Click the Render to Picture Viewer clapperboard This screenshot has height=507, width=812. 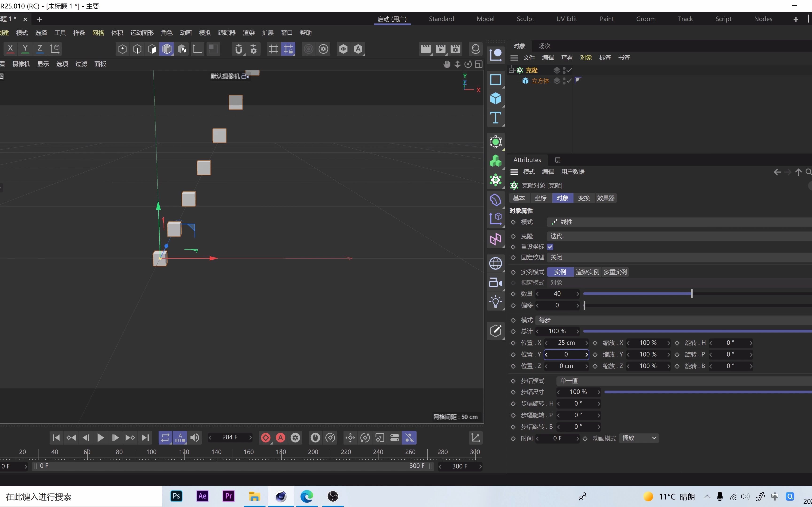point(440,49)
